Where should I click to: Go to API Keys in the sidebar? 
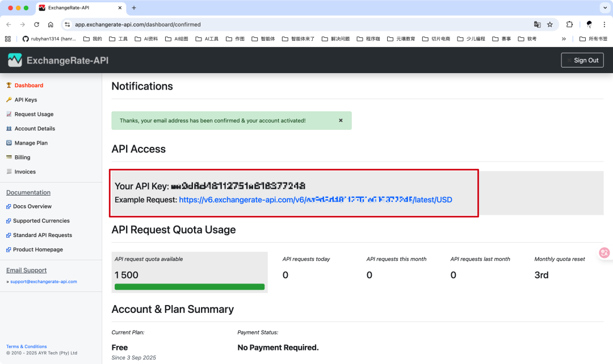pos(26,100)
